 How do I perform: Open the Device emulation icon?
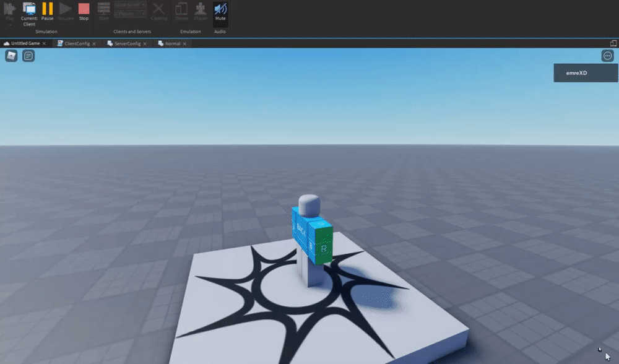coord(181,11)
